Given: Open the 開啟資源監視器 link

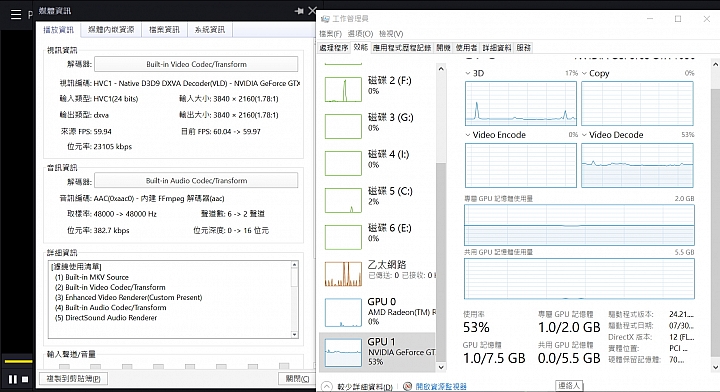Looking at the screenshot, I should pos(441,386).
